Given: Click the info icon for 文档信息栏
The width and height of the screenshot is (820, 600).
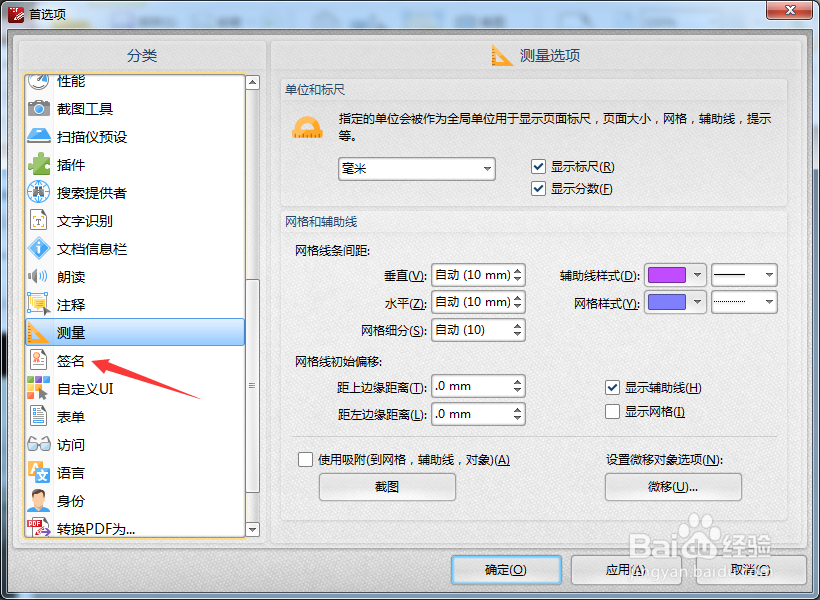Looking at the screenshot, I should (x=39, y=248).
